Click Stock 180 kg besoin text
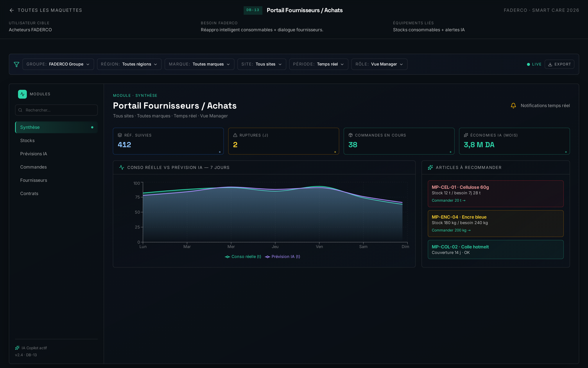Screen dimensions: 588x368 coord(460,223)
